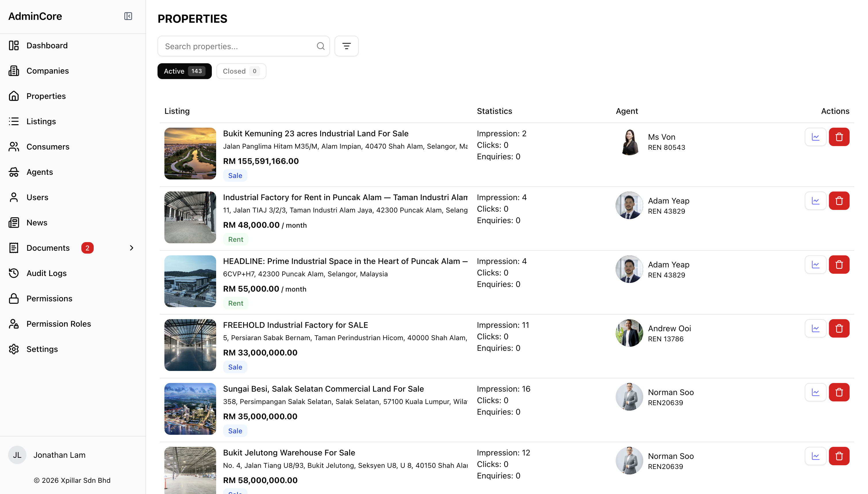Click the Permissions lock icon

click(14, 298)
